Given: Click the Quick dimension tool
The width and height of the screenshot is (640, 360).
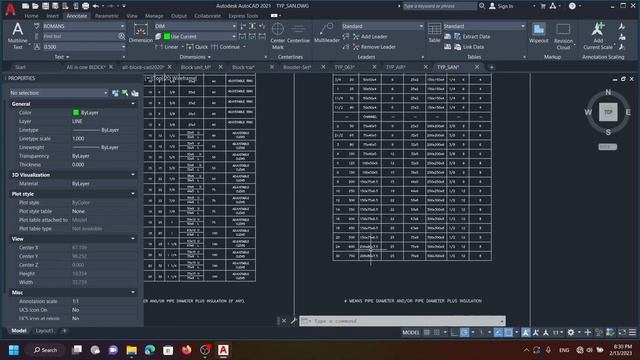Looking at the screenshot, I should (198, 47).
